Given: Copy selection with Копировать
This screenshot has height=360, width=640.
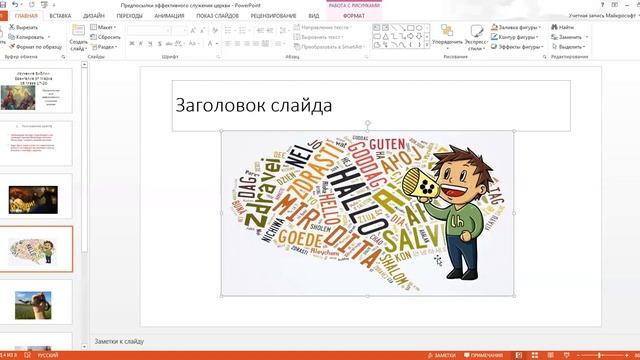Looking at the screenshot, I should [26, 37].
